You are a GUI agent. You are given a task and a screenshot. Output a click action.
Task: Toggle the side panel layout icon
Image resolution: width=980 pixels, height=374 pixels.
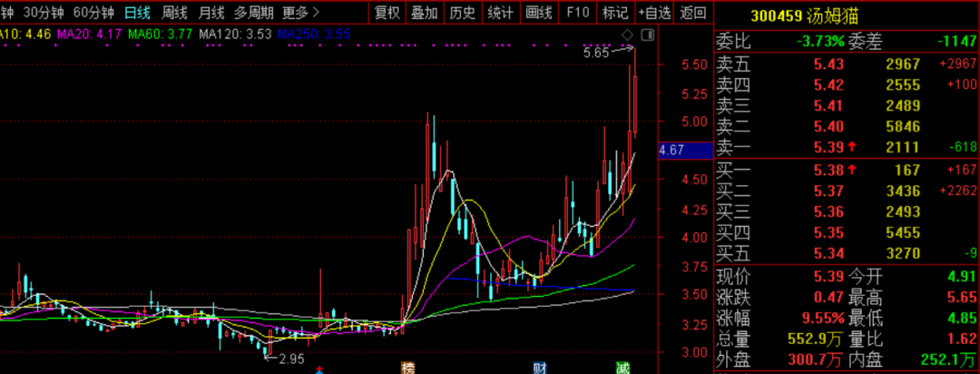pyautogui.click(x=648, y=34)
